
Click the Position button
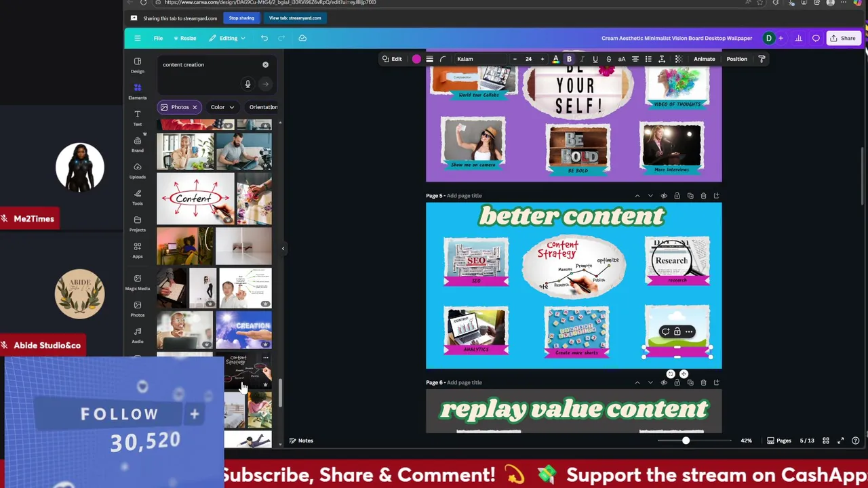point(736,59)
